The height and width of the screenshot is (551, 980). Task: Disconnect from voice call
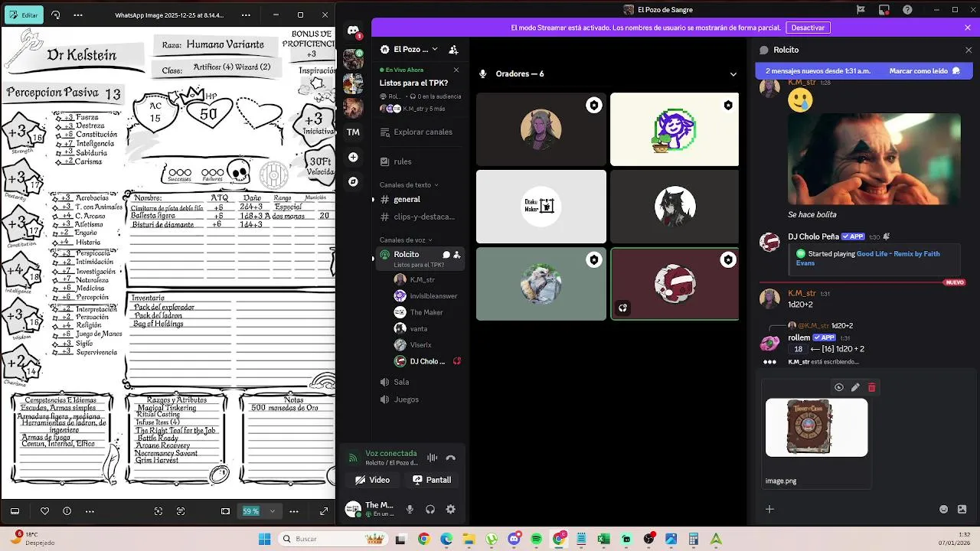[x=451, y=458]
